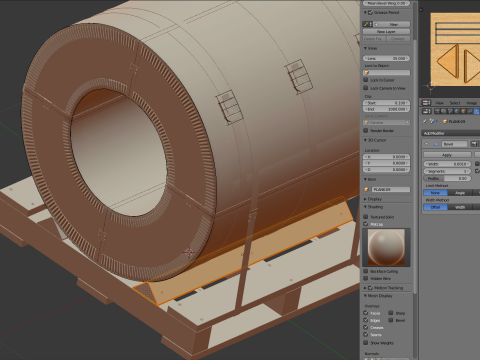This screenshot has width=480, height=360.
Task: Toggle Textured Solid checkbox
Action: coord(366,217)
